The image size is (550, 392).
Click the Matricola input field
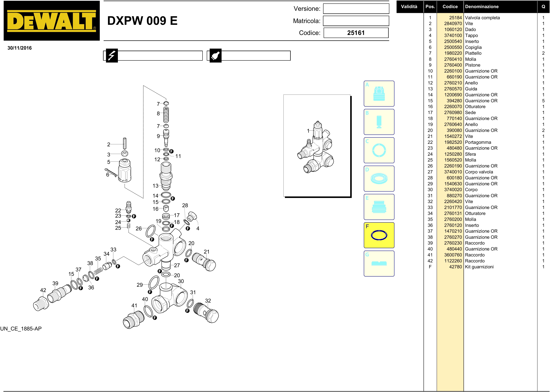click(x=356, y=21)
